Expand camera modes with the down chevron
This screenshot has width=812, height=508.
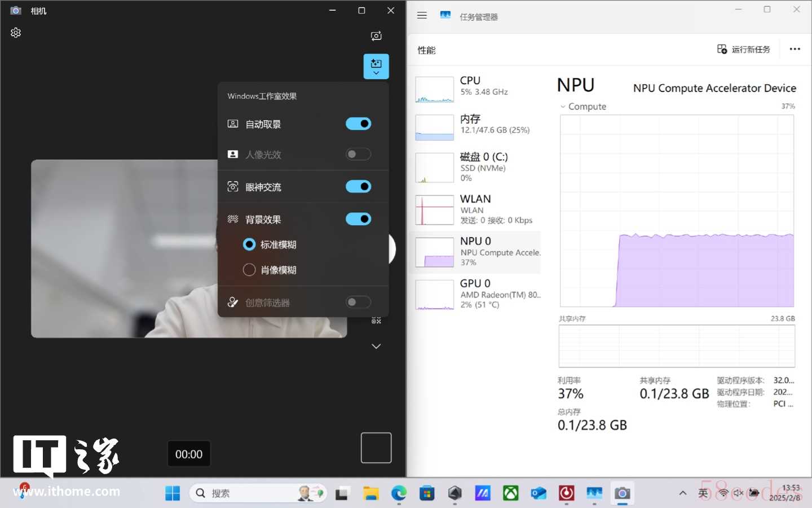(x=376, y=346)
